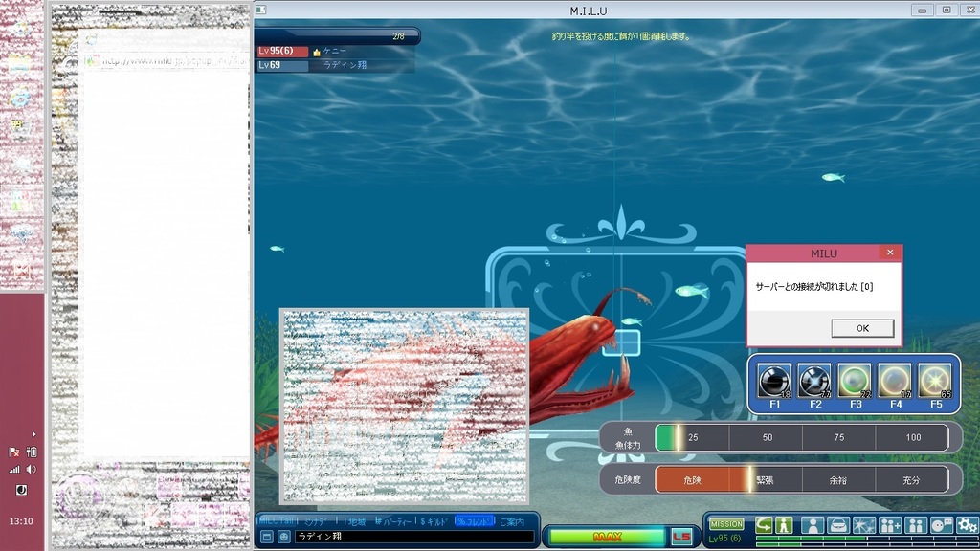Activate the F1 skill slot
The width and height of the screenshot is (980, 551).
(773, 382)
